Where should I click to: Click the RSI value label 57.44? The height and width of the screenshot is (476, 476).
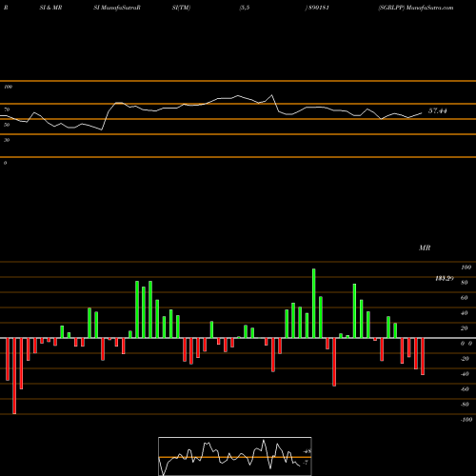[438, 110]
